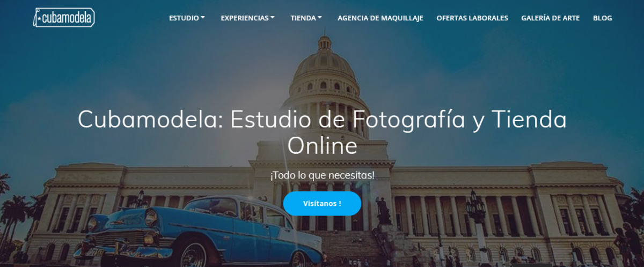Viewport: 644px width, 267px height.
Task: Click the Cubamodela Estudio de Fotografía heading
Action: (322, 132)
